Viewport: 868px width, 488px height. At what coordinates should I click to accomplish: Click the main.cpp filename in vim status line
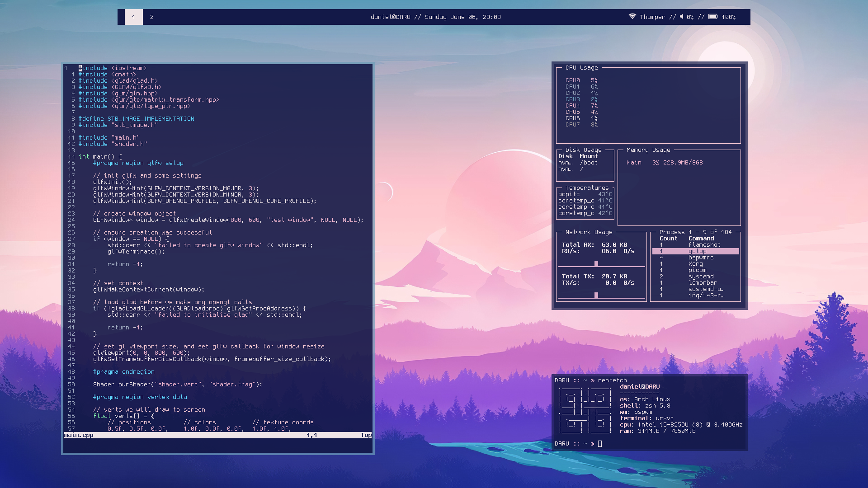point(79,435)
